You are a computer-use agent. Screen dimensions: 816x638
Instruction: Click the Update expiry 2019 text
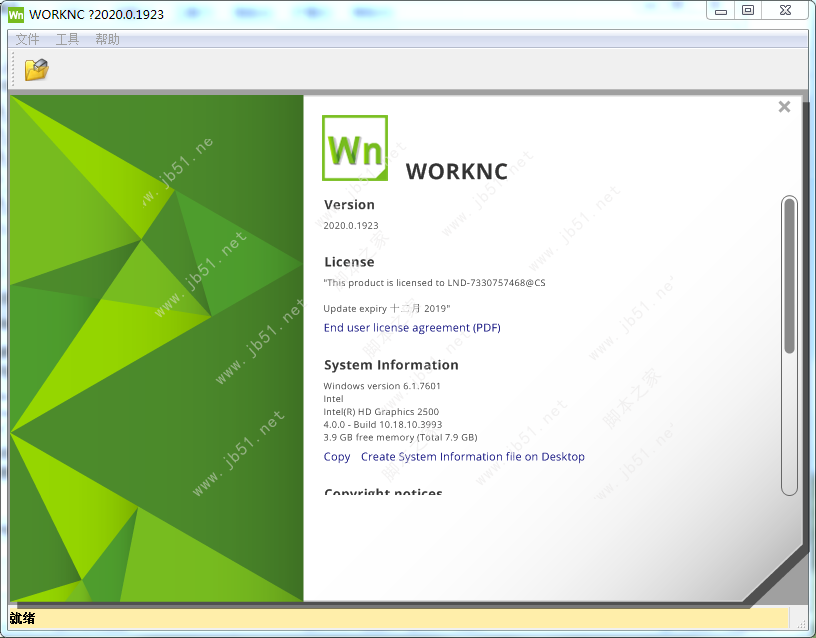[387, 309]
